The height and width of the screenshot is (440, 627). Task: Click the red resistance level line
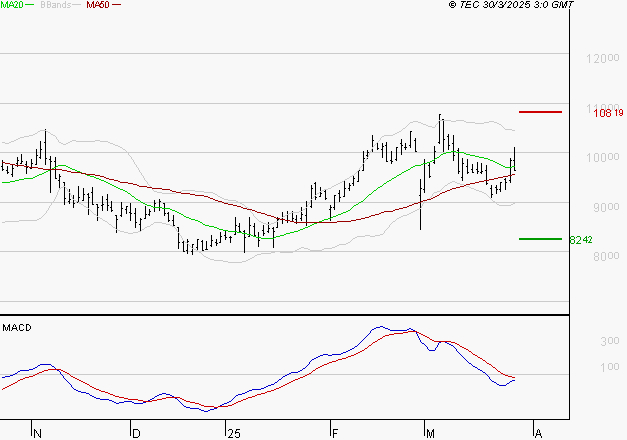tap(540, 112)
